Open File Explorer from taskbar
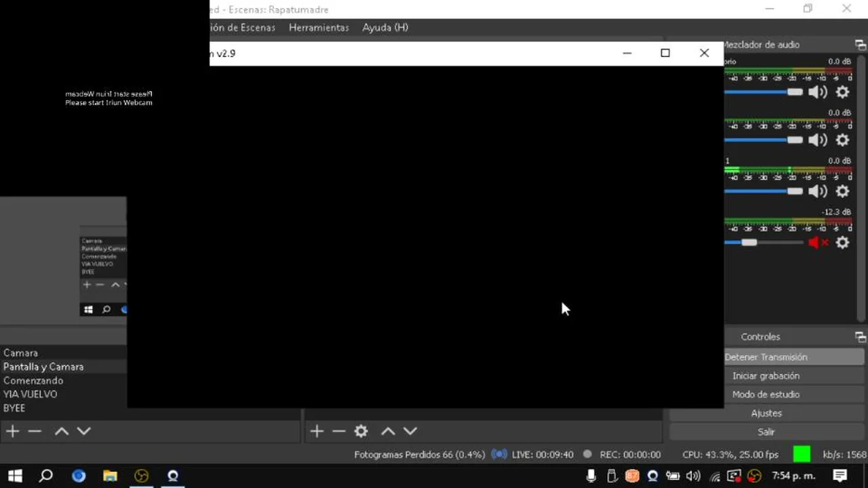This screenshot has height=488, width=868. point(110,476)
